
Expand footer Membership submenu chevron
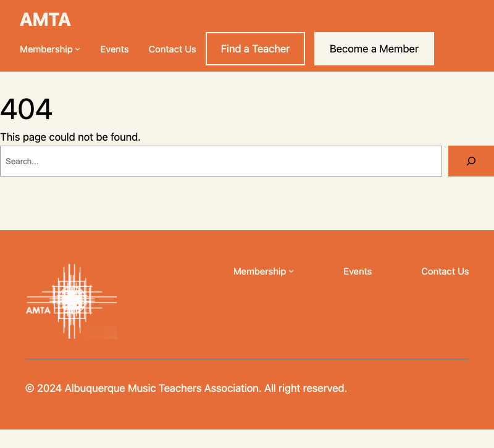(291, 272)
